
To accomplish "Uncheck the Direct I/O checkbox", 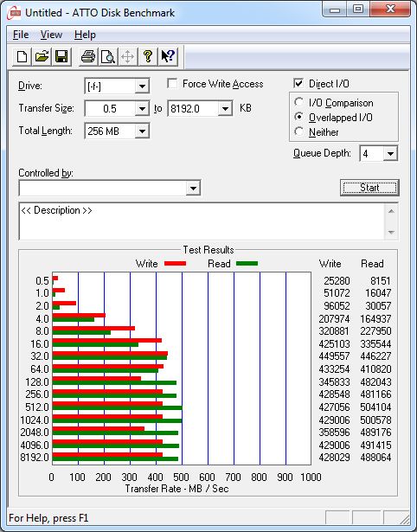I will coord(298,83).
